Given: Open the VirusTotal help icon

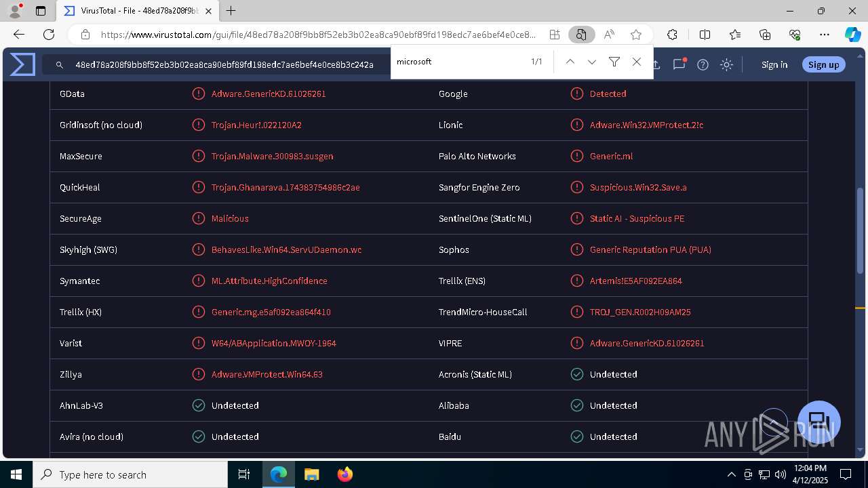Looking at the screenshot, I should pos(703,64).
